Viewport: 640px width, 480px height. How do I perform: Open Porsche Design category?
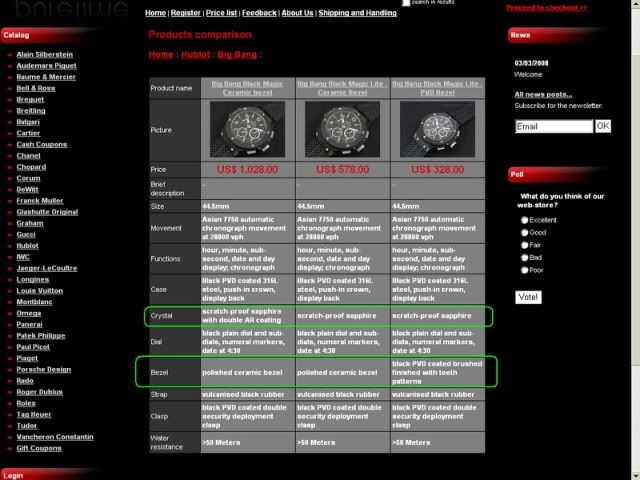[44, 369]
